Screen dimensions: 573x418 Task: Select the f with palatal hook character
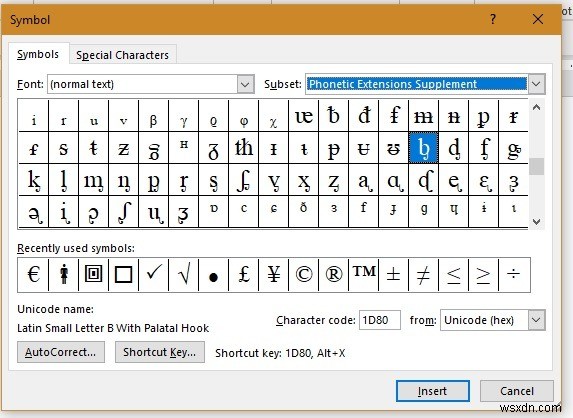[483, 148]
